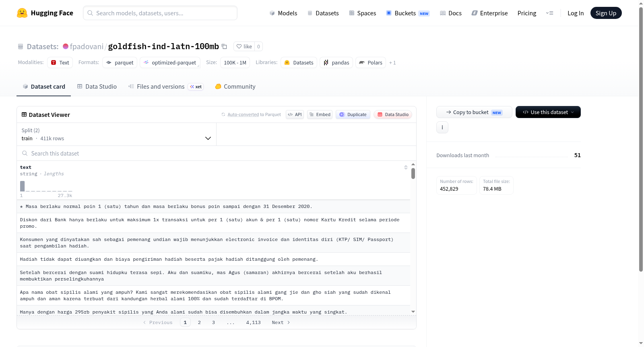Go to page 3 of the dataset
This screenshot has height=347, width=644.
coord(213,322)
